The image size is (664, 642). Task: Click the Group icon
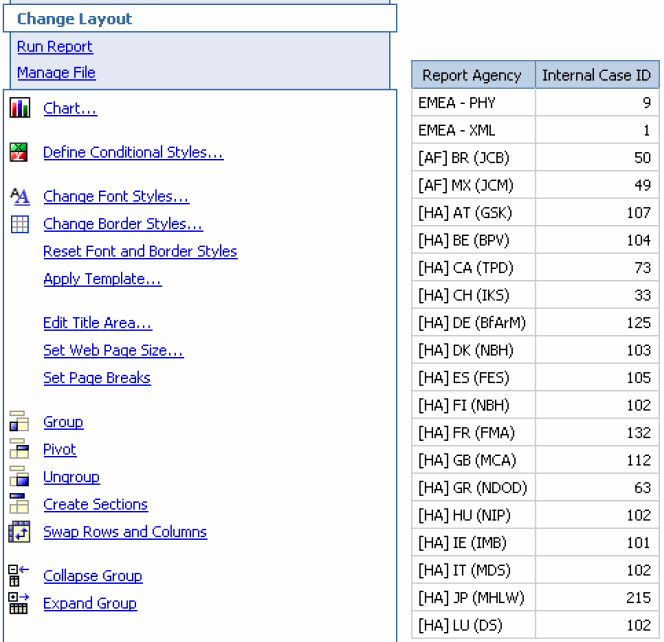19,421
